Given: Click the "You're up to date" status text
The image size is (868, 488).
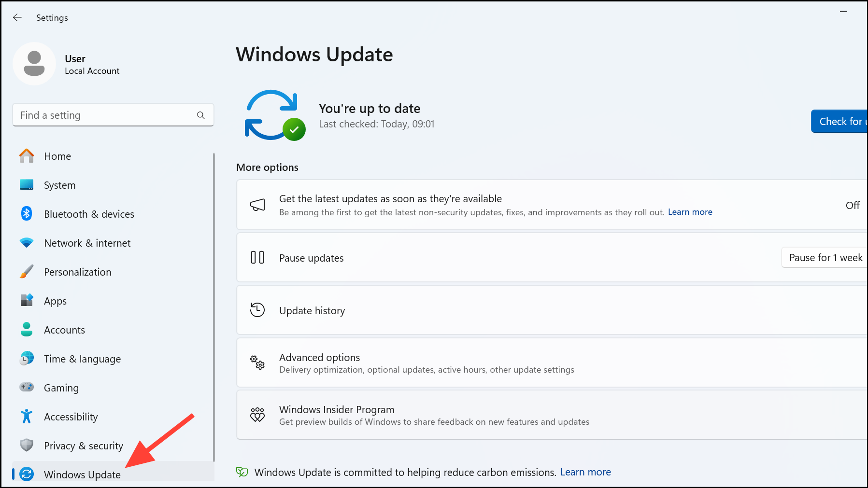Looking at the screenshot, I should click(x=370, y=108).
